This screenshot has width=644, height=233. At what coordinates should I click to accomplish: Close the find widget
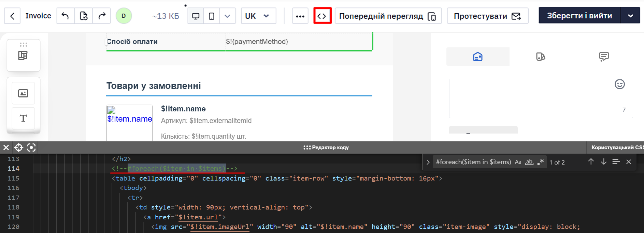pos(629,162)
